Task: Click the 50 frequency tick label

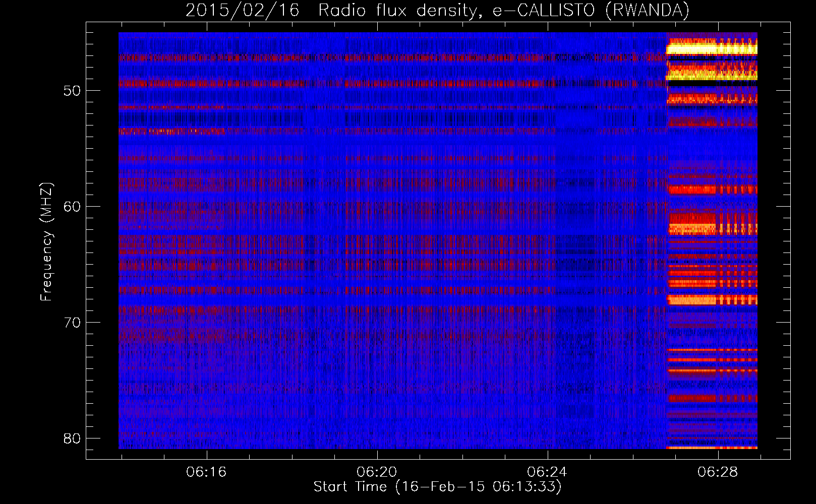Action: [72, 91]
